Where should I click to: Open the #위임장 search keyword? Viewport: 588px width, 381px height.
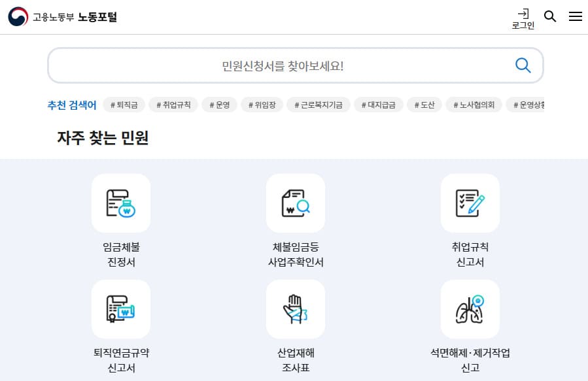click(x=261, y=105)
